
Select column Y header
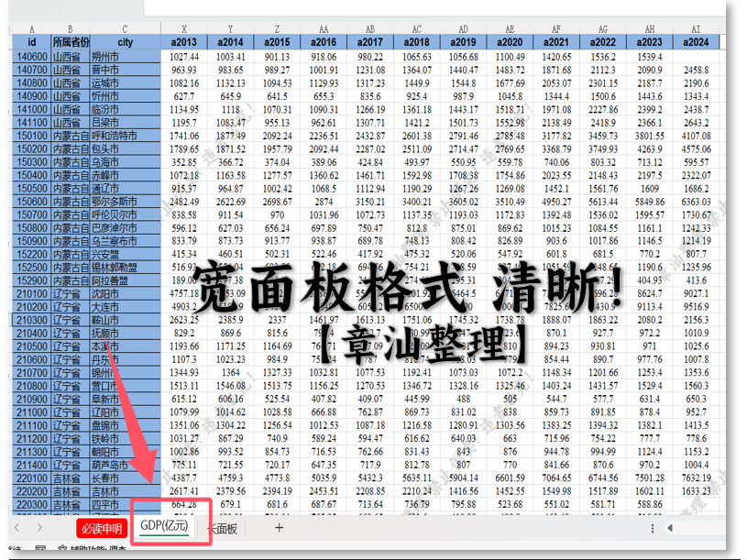(x=231, y=28)
